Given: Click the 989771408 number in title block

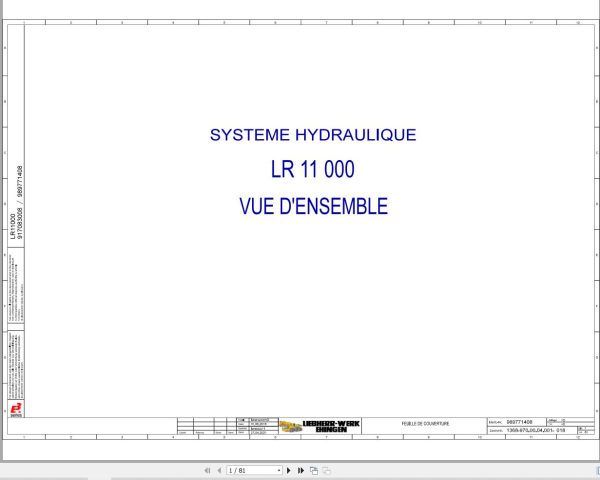Looking at the screenshot, I should (x=519, y=422).
